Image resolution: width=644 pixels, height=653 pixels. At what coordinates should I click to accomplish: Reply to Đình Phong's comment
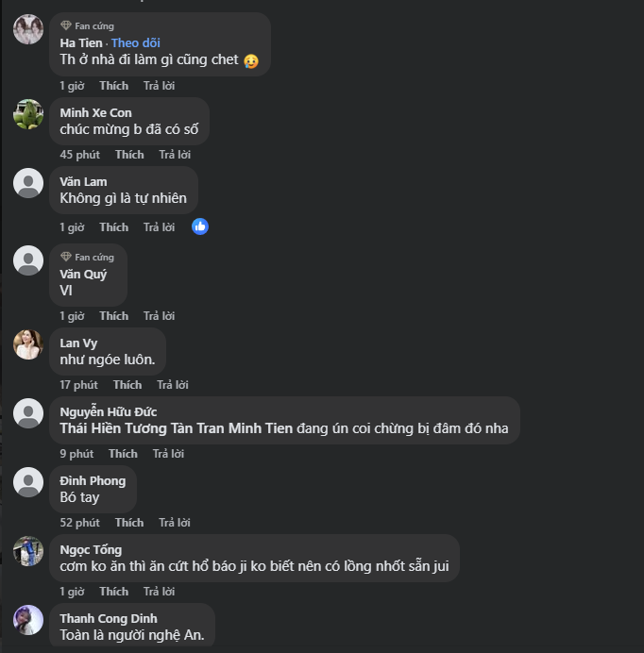(175, 523)
